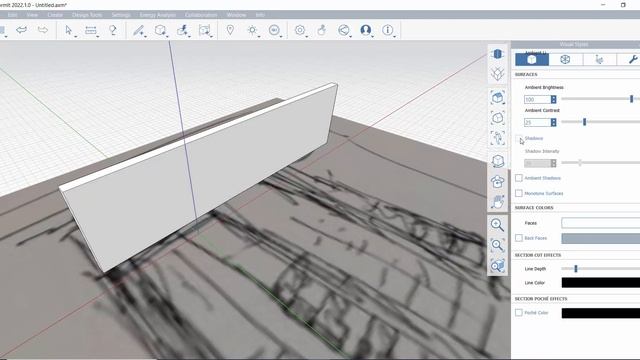Toggle the Monotone Surfaces checkbox
Screen dimensions: 640x360
(x=519, y=193)
